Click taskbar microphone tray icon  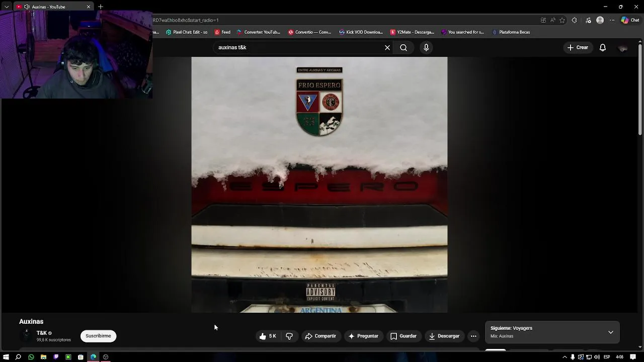(573, 357)
